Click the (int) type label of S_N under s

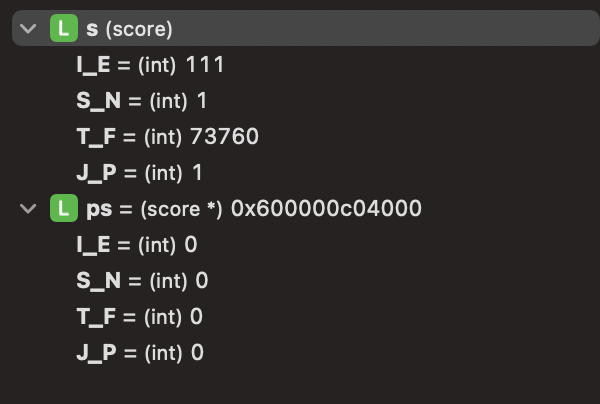[168, 101]
